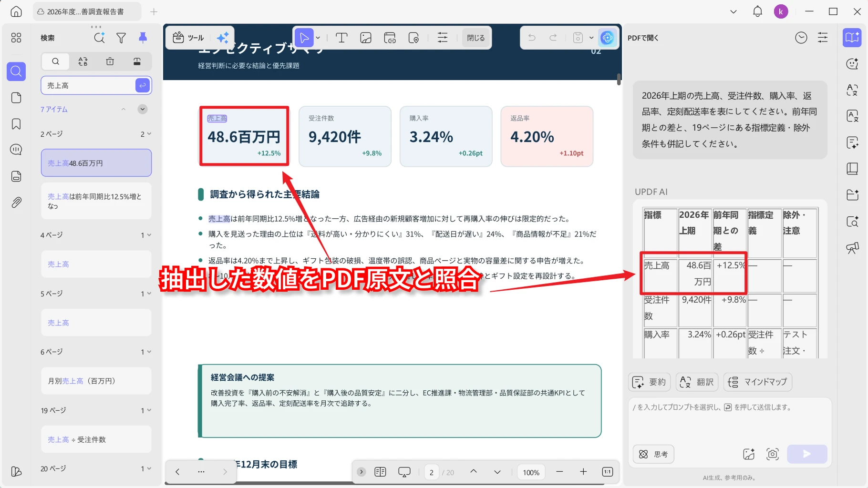Open notifications bell icon
The image size is (868, 488).
click(757, 11)
